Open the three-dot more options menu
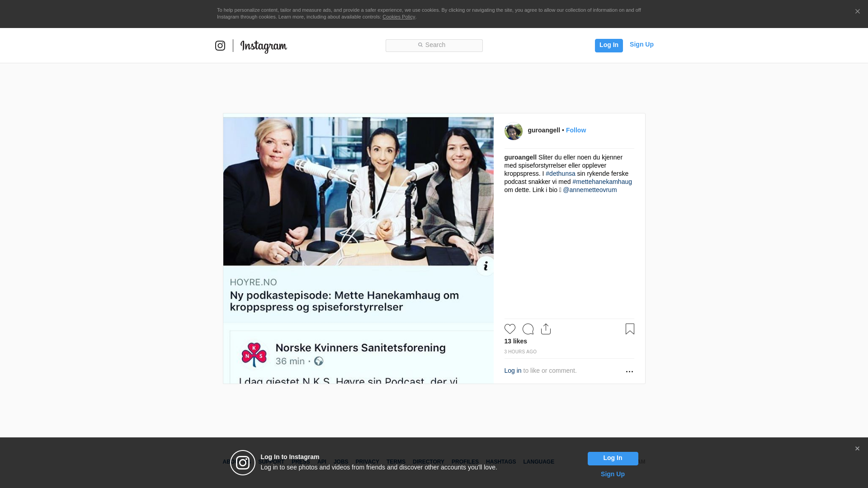This screenshot has width=868, height=488. (x=629, y=371)
